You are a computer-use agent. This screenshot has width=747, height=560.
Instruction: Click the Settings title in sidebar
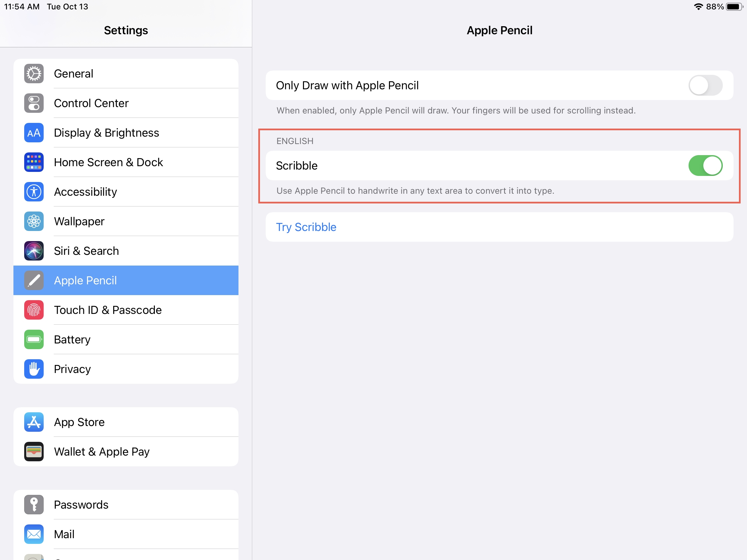click(126, 30)
